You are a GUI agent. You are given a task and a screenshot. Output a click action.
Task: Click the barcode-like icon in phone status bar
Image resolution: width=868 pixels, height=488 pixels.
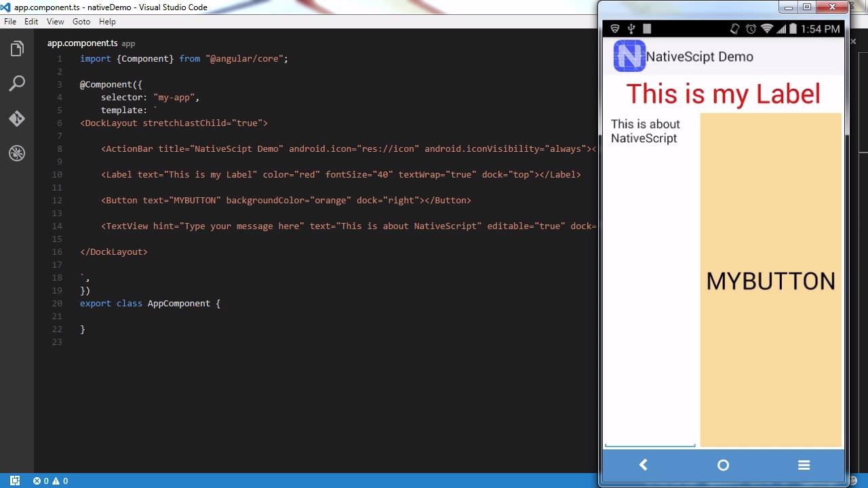pyautogui.click(x=647, y=29)
